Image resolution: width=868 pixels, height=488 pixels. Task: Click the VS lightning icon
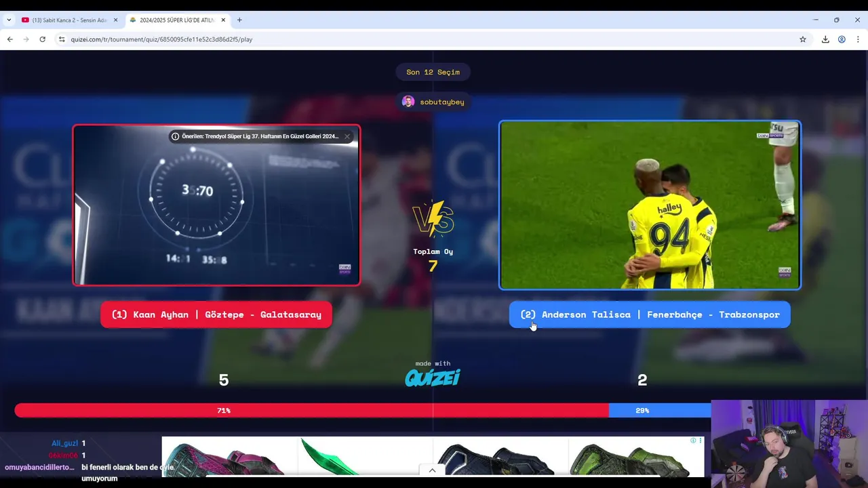(433, 218)
